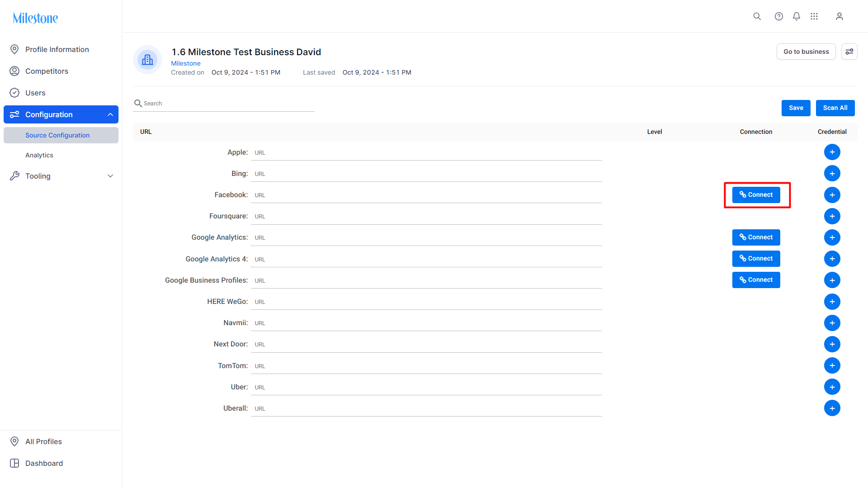Click the Credential column header
This screenshot has width=868, height=488.
(832, 132)
